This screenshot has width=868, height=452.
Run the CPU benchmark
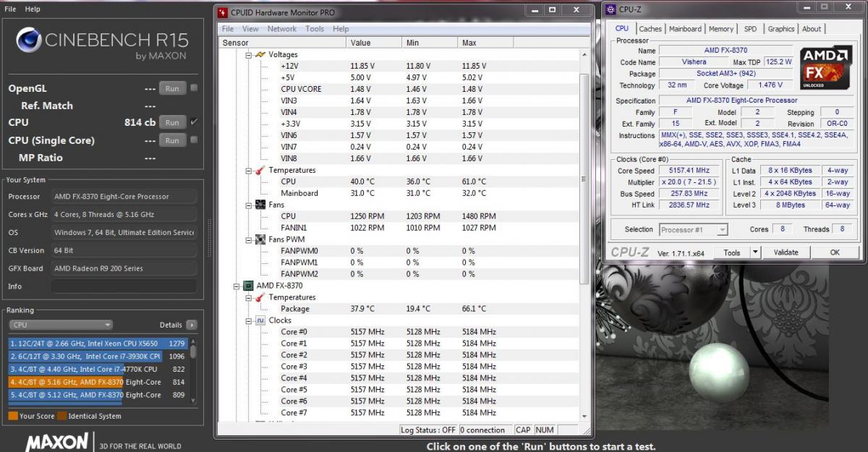coord(172,122)
